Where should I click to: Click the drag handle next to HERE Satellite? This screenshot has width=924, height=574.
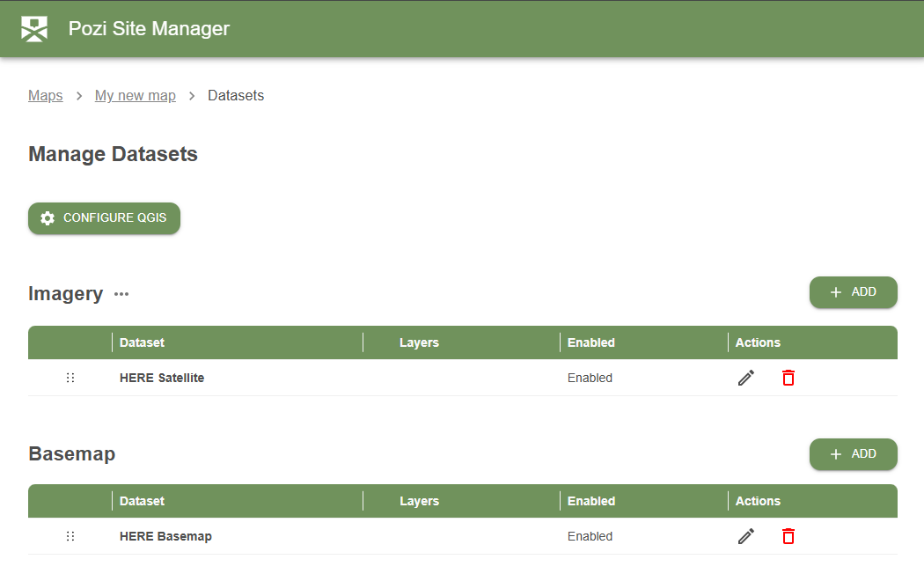[70, 377]
